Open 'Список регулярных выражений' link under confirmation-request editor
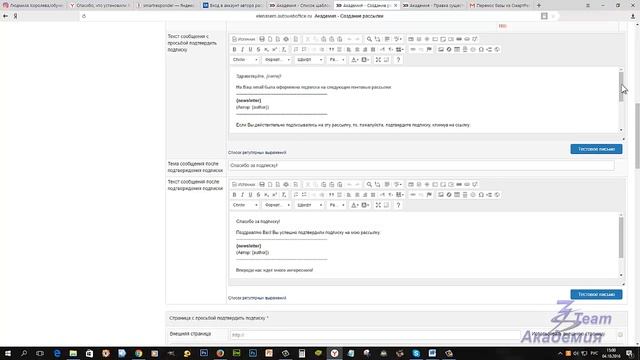Image resolution: width=640 pixels, height=360 pixels. [x=257, y=153]
